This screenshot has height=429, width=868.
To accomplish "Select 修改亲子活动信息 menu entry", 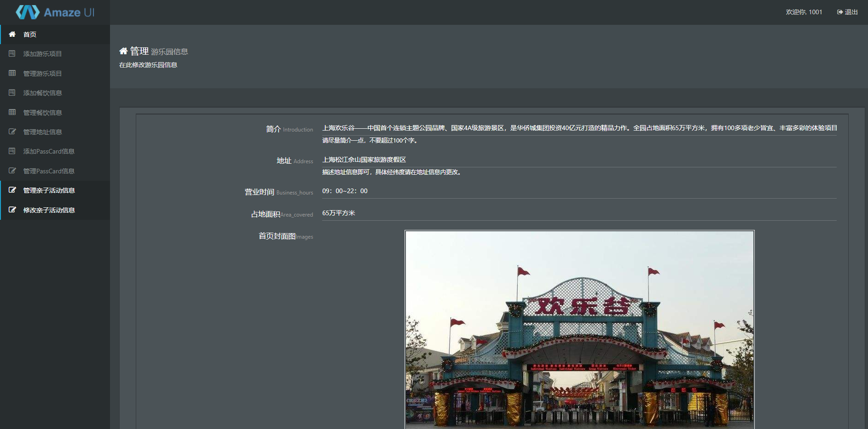I will [x=55, y=210].
